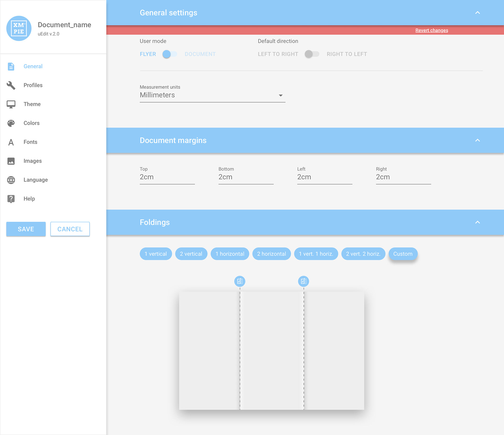Image resolution: width=504 pixels, height=435 pixels.
Task: Click the Images picture icon
Action: 11,161
